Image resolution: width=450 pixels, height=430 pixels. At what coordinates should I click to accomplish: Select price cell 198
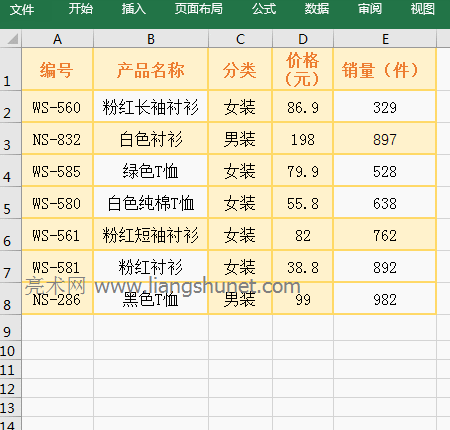[303, 139]
